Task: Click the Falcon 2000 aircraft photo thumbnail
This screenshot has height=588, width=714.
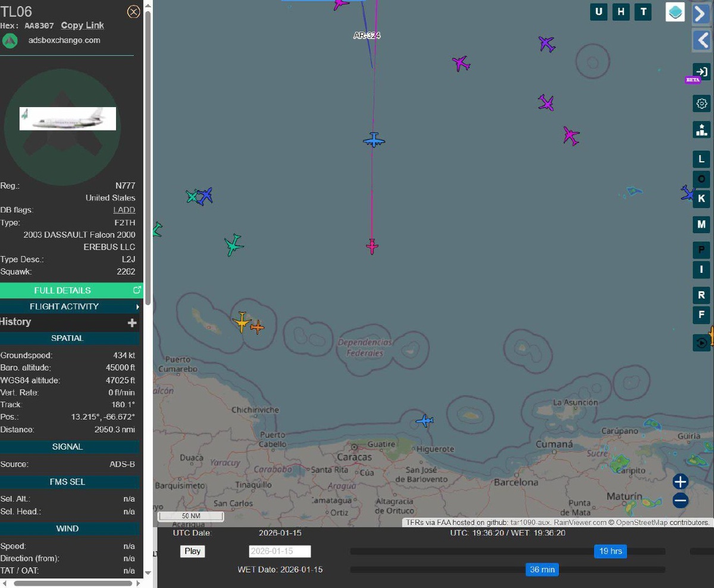Action: 68,119
